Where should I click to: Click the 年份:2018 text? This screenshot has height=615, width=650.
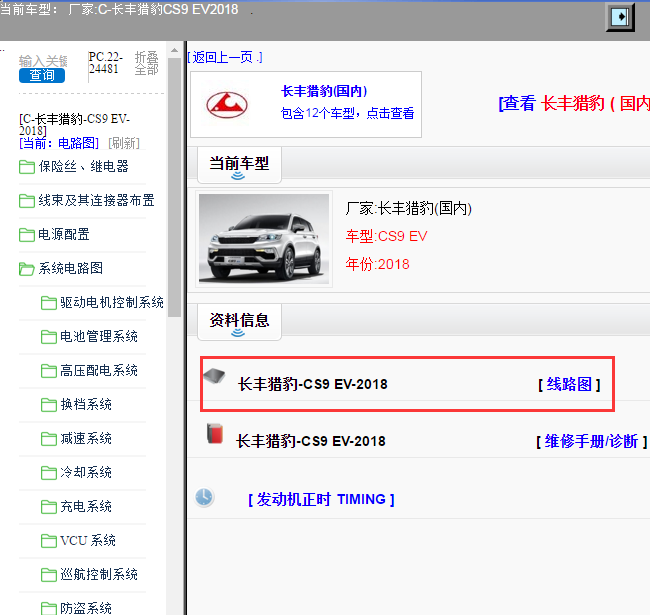378,264
